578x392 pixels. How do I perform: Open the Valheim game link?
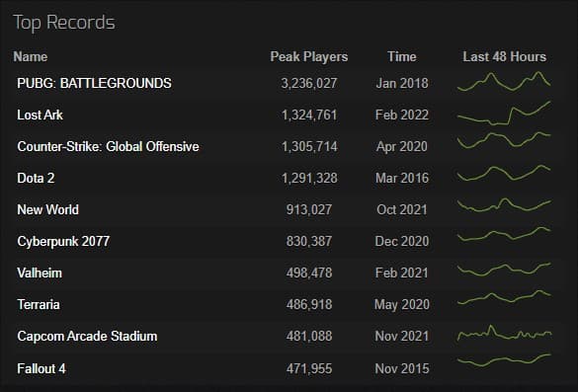pyautogui.click(x=40, y=273)
